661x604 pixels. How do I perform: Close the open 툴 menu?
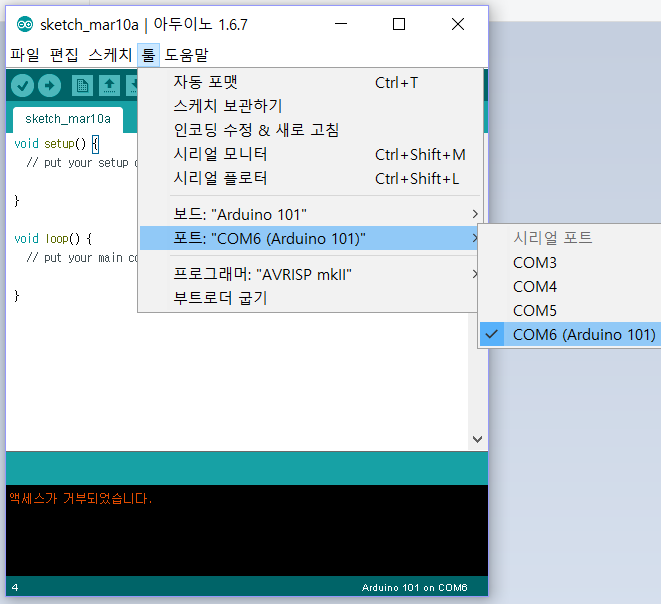point(148,55)
